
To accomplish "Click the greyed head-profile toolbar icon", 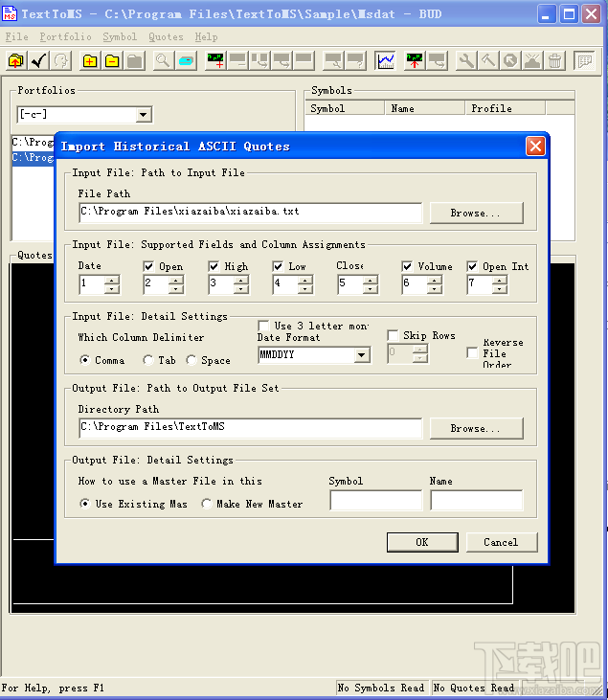I will (60, 60).
